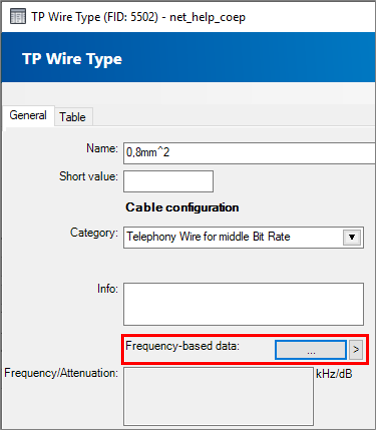This screenshot has width=376, height=430.
Task: Click the Short value label
Action: [x=88, y=176]
